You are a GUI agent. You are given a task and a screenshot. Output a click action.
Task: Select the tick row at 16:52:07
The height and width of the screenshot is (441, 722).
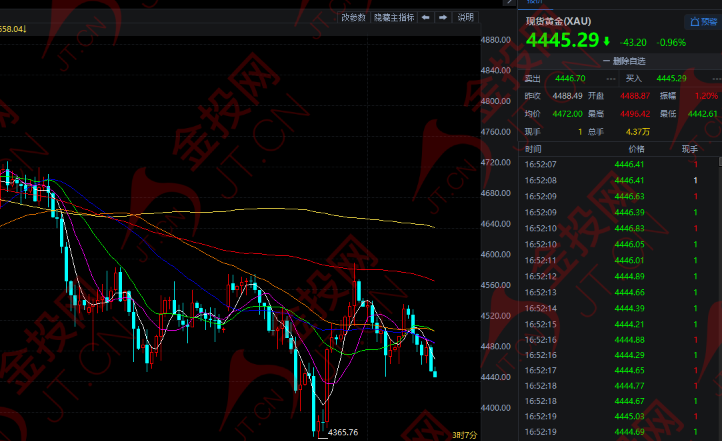pos(618,164)
